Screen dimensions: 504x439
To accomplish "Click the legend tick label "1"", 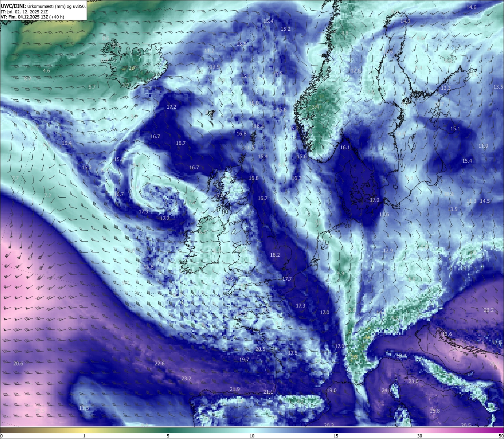I will (x=84, y=436).
